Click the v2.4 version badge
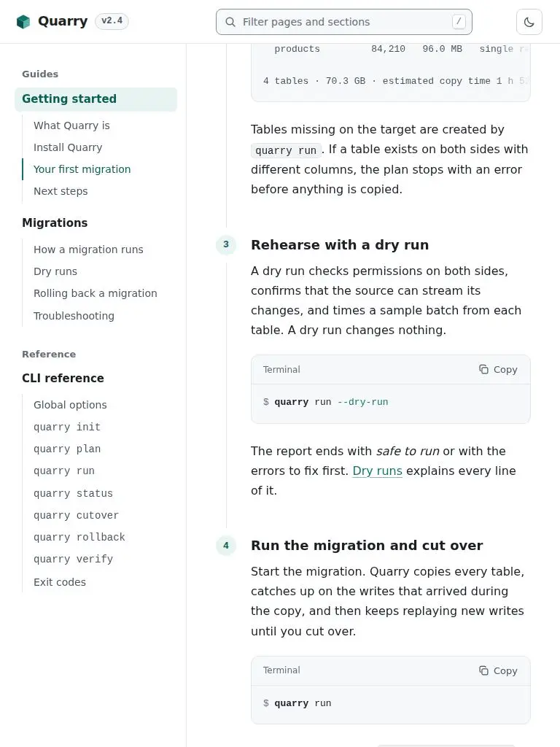The image size is (560, 747). pyautogui.click(x=112, y=21)
